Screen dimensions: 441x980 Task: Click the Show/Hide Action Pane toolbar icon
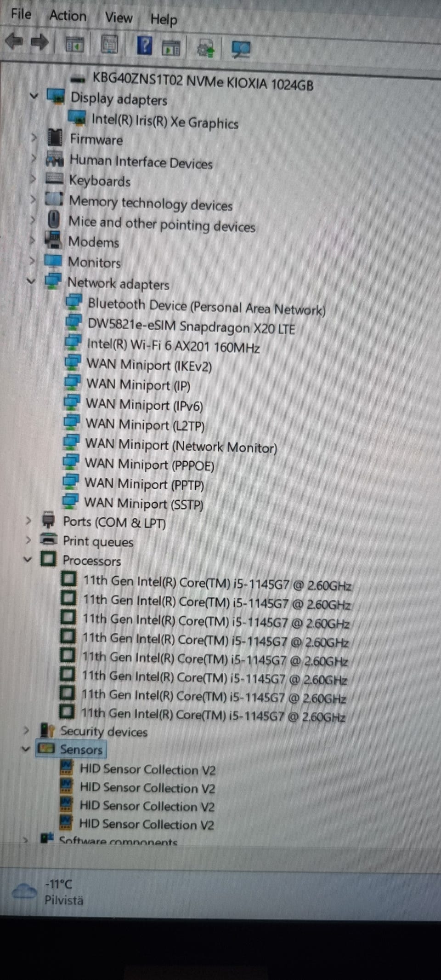tap(171, 47)
